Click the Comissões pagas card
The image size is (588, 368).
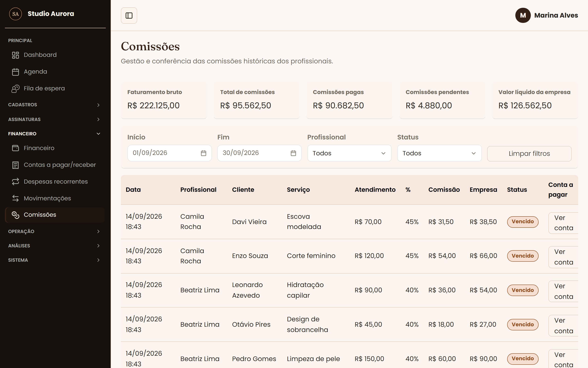(x=349, y=100)
